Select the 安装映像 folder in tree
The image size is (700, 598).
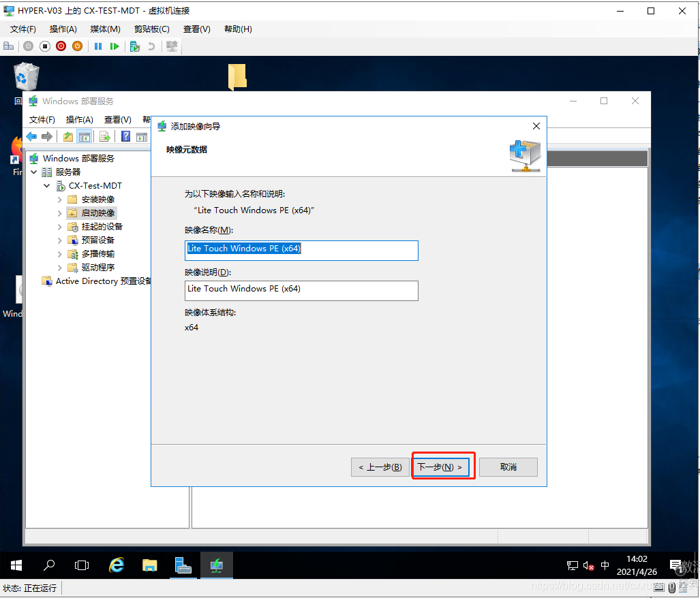click(91, 200)
